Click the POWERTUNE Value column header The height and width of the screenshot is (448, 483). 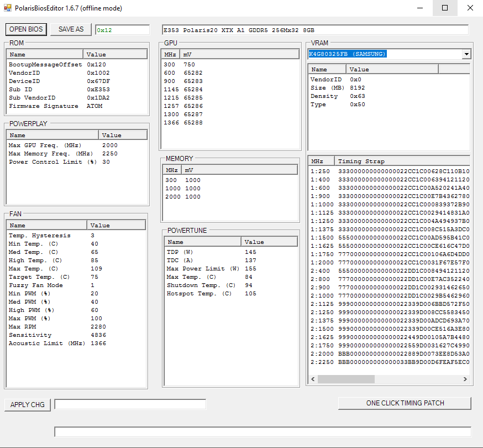[269, 242]
